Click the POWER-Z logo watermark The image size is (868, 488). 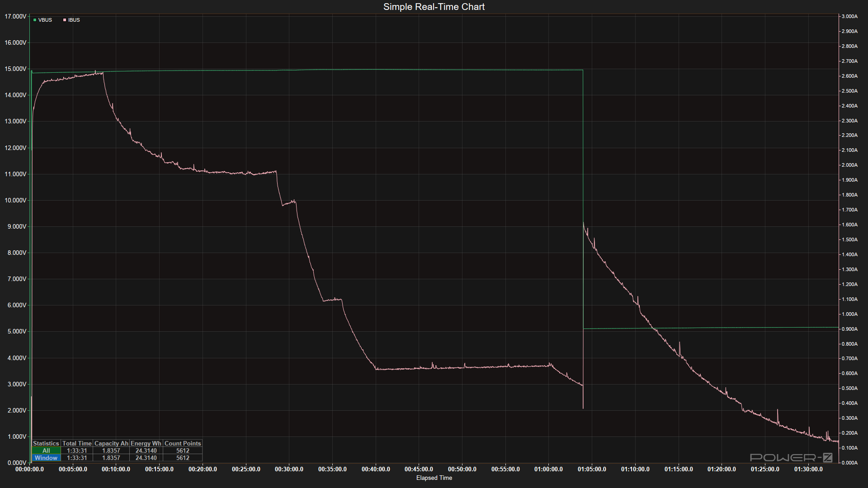791,458
